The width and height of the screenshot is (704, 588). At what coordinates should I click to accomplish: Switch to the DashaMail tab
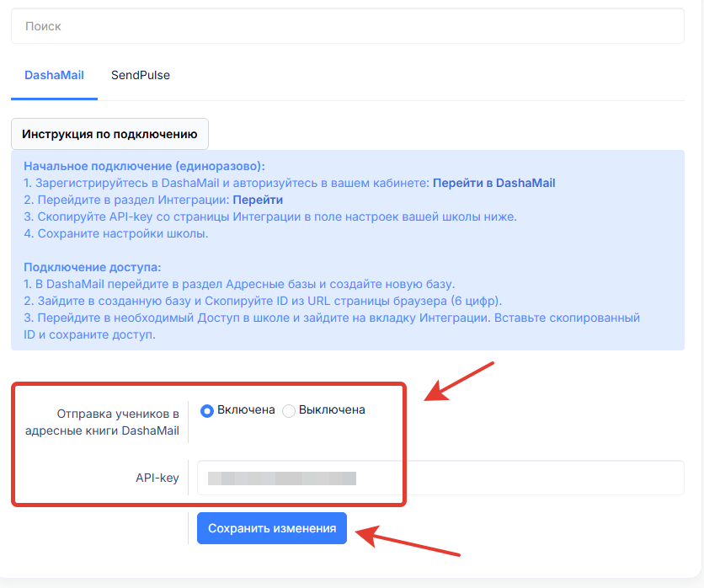tap(54, 75)
